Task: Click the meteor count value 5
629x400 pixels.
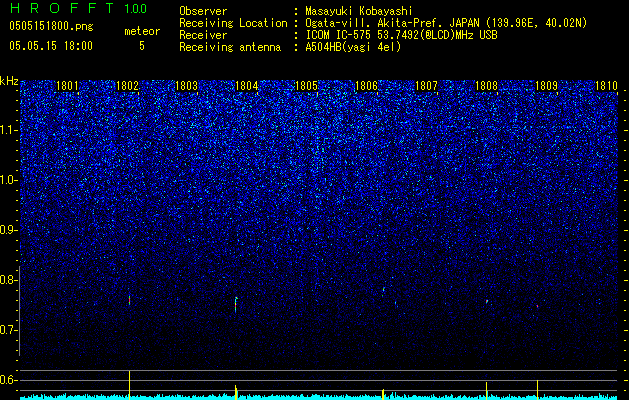Action: coord(142,46)
